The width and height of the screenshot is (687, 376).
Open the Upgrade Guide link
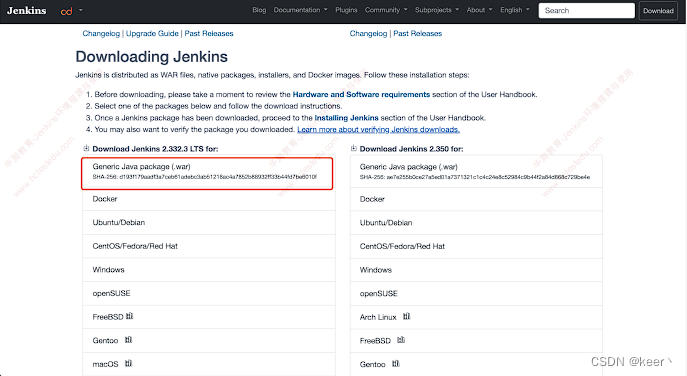152,33
